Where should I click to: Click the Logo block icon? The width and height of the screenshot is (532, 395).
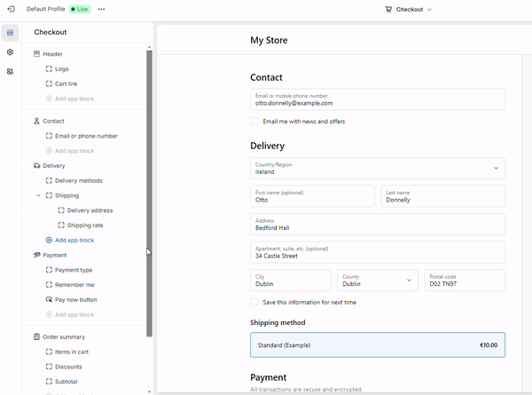(x=49, y=68)
